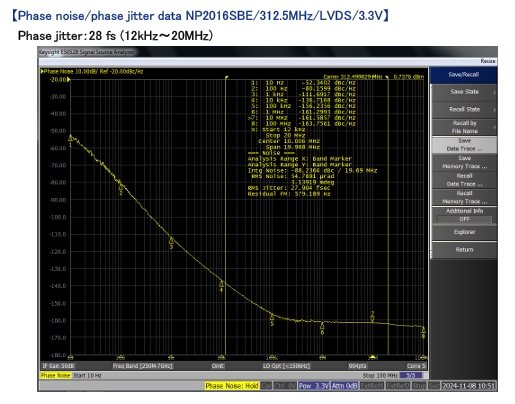
Task: Select marker 8 triangle at 100 MHz
Action: coord(423,330)
